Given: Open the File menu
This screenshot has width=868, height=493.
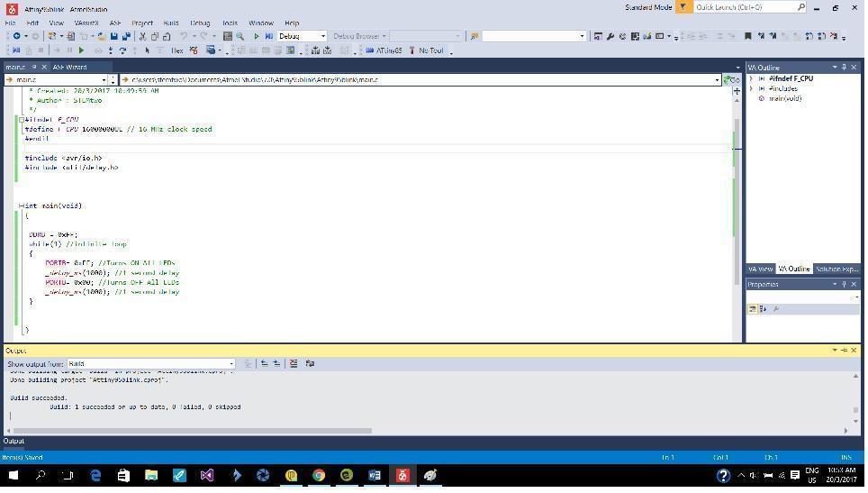Looking at the screenshot, I should [x=10, y=23].
